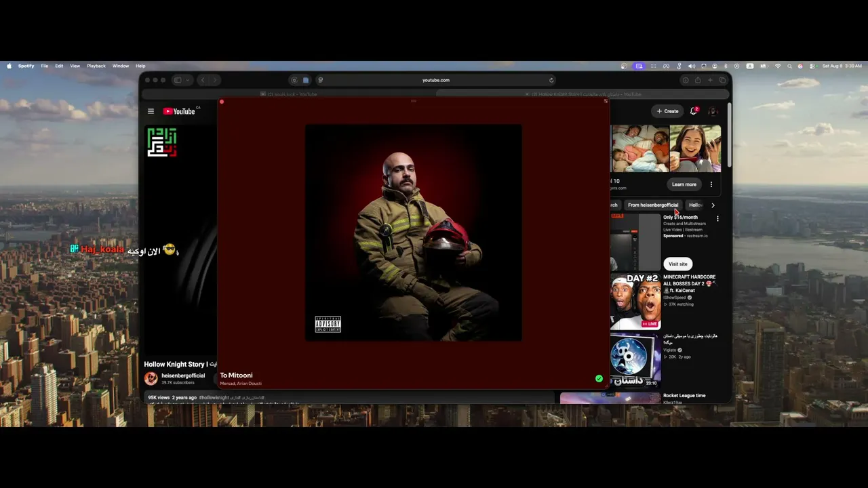Click the YouTube page scrollbar

[729, 134]
